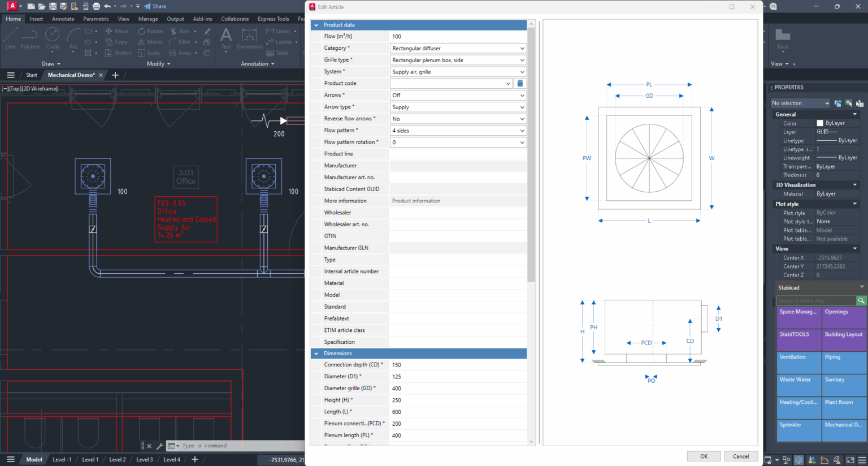Click the Save icon in AutoCAD quick access toolbar
Image resolution: width=868 pixels, height=466 pixels.
53,6
